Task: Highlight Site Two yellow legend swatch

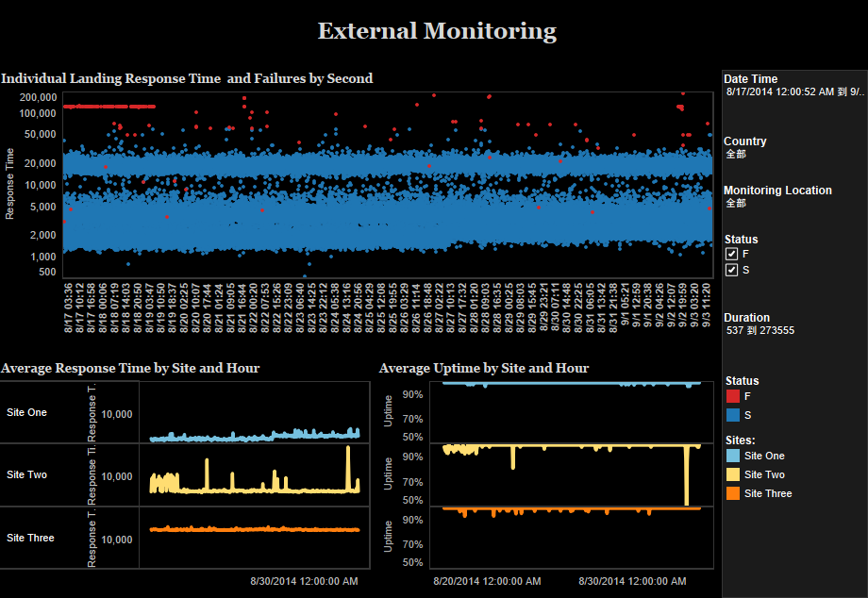Action: point(733,475)
